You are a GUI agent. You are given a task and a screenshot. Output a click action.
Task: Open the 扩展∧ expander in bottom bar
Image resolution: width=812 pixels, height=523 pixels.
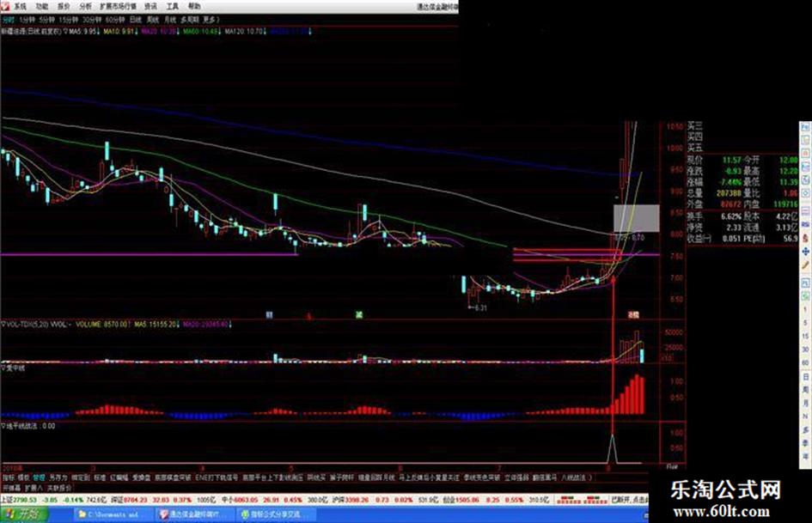[34, 488]
